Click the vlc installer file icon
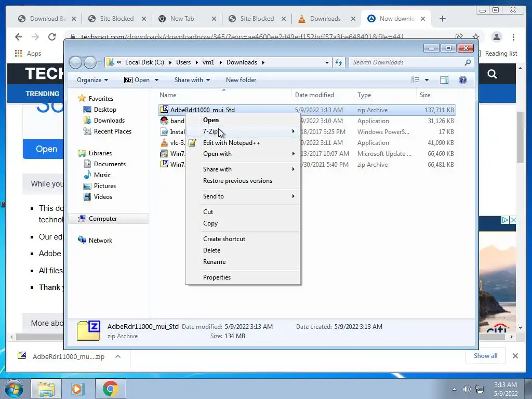 tap(164, 142)
